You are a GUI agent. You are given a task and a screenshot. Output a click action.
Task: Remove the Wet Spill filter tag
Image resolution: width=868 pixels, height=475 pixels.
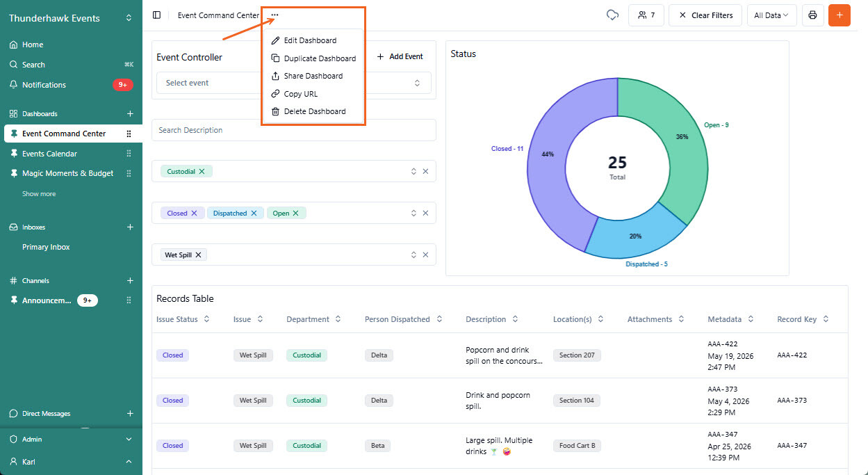[198, 255]
